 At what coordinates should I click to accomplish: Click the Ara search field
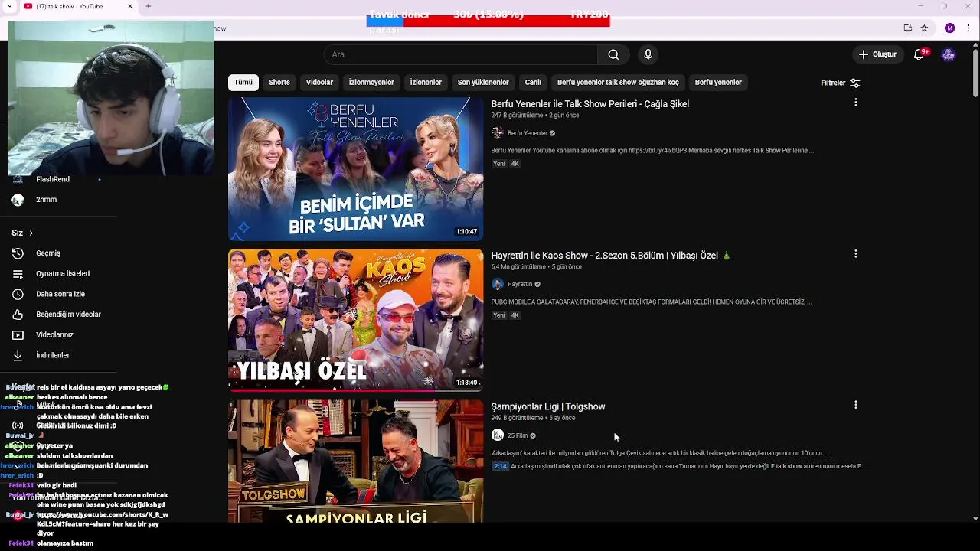[461, 54]
